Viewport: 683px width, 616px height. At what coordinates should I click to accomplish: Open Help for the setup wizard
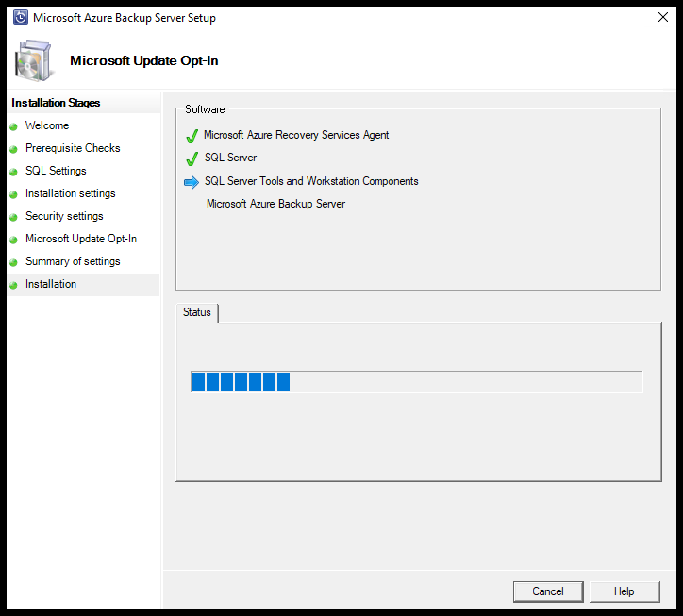pos(625,591)
